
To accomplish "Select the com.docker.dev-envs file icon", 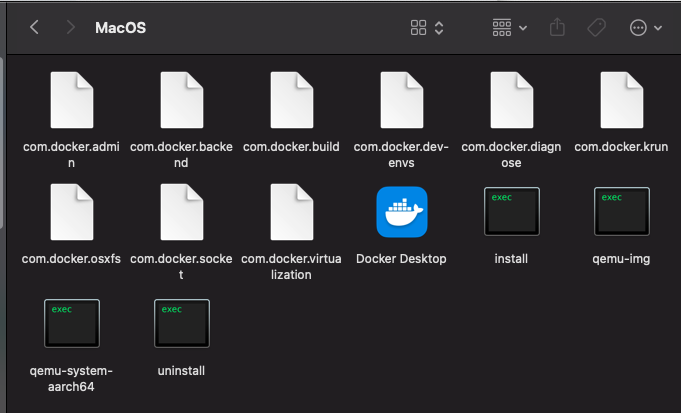I will pyautogui.click(x=402, y=100).
